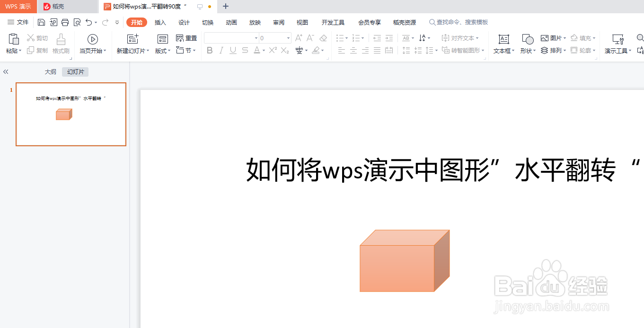
Task: Open the font size dropdown
Action: point(288,38)
